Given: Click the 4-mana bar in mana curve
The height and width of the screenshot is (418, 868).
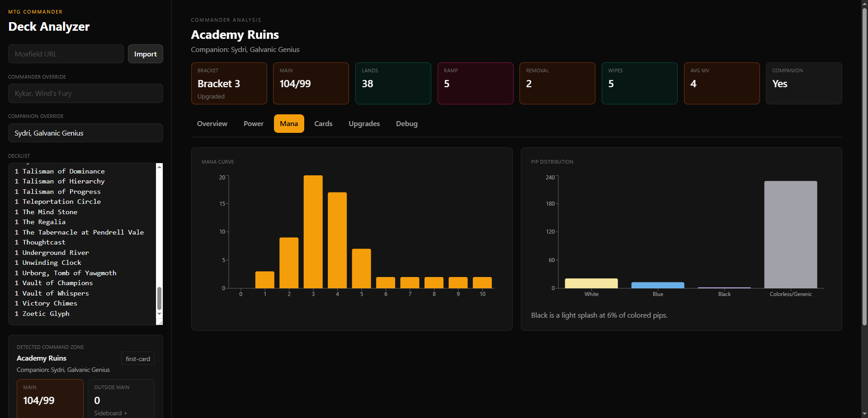Looking at the screenshot, I should 337,240.
